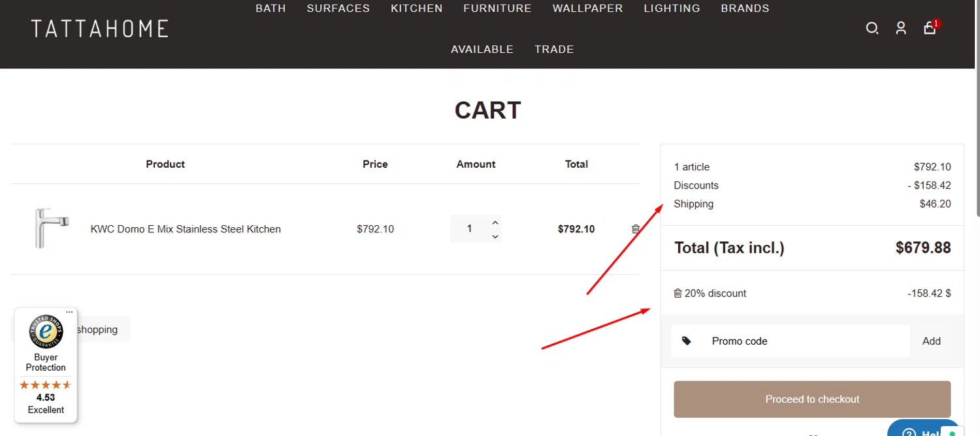
Task: Open the LIGHTING menu
Action: pyautogui.click(x=672, y=8)
